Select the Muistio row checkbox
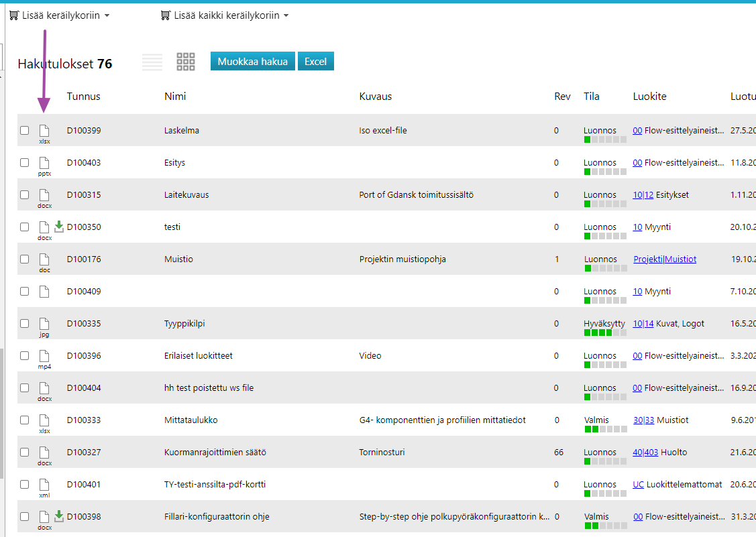This screenshot has height=537, width=756. [x=25, y=259]
